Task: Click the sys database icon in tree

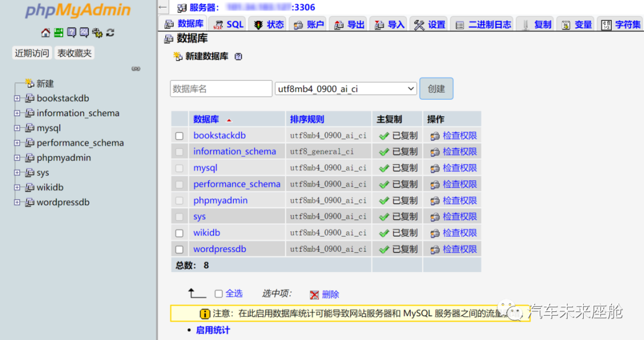Action: 30,172
